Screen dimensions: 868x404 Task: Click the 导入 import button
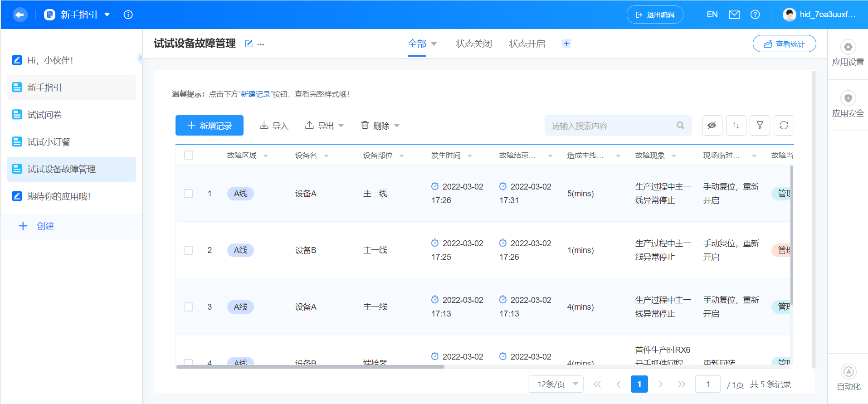click(274, 126)
